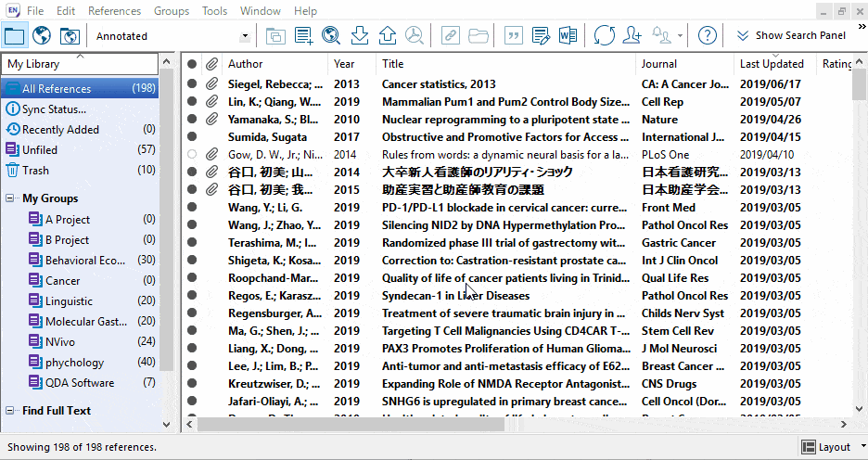Toggle read dot for Terashima row
This screenshot has width=868, height=460.
(192, 242)
